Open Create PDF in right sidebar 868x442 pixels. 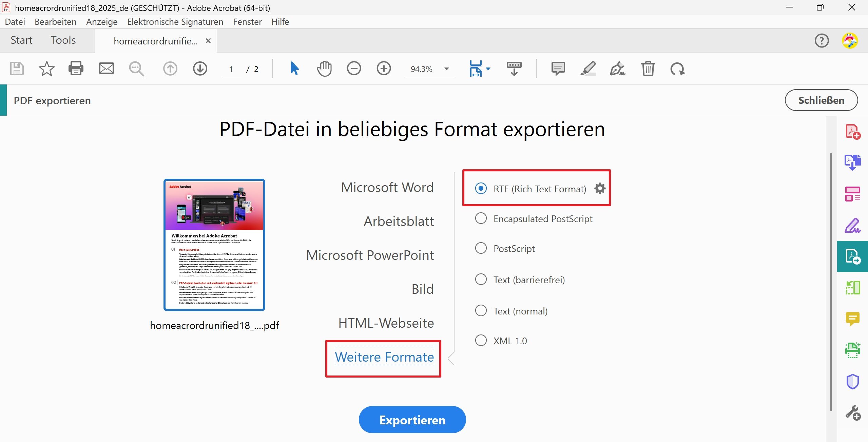click(x=852, y=132)
